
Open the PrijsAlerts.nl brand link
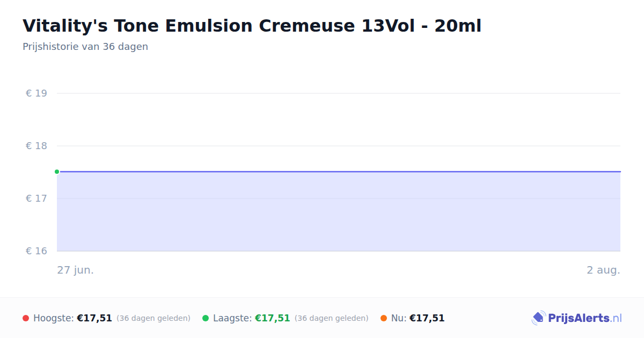pyautogui.click(x=577, y=318)
